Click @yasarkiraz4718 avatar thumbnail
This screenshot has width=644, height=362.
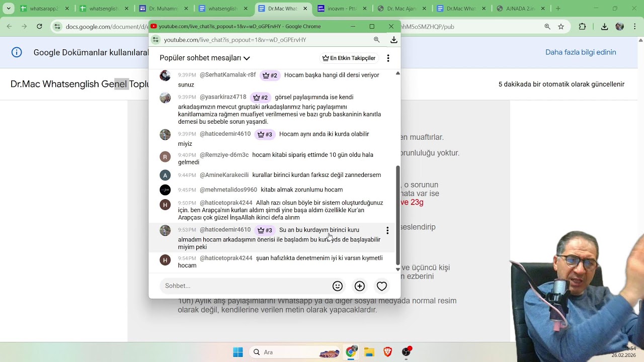[x=165, y=98]
